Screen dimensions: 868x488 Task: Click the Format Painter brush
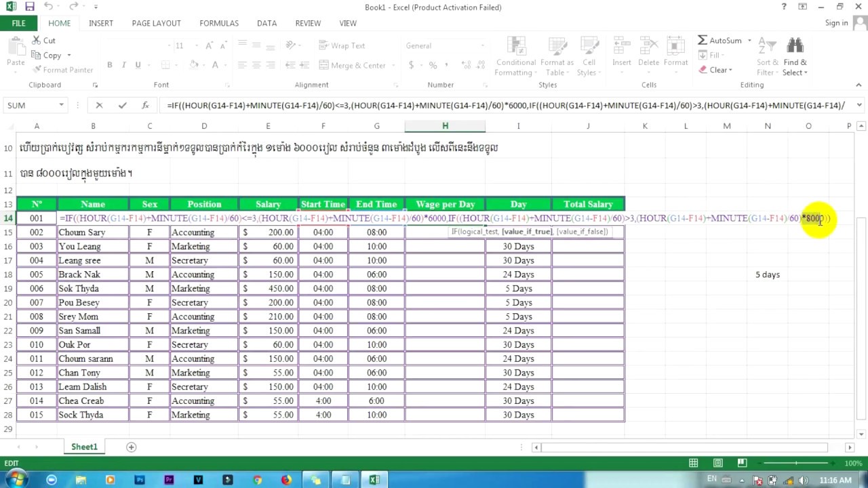36,70
